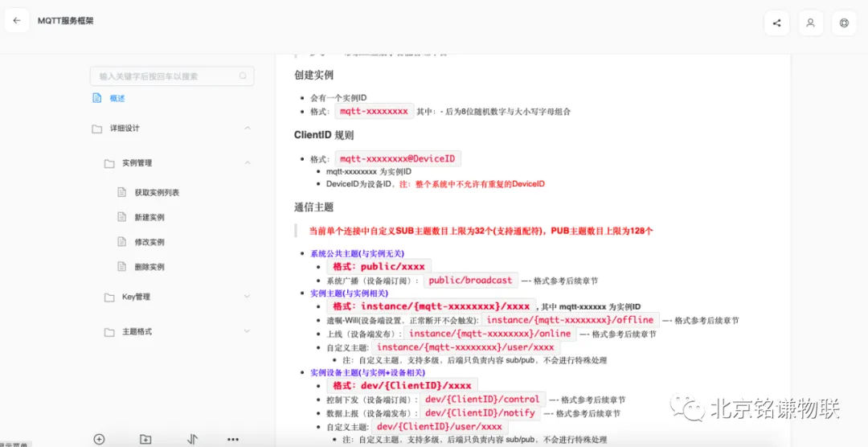Open the 概述 document
Screen dimensions: 868x447
point(117,98)
